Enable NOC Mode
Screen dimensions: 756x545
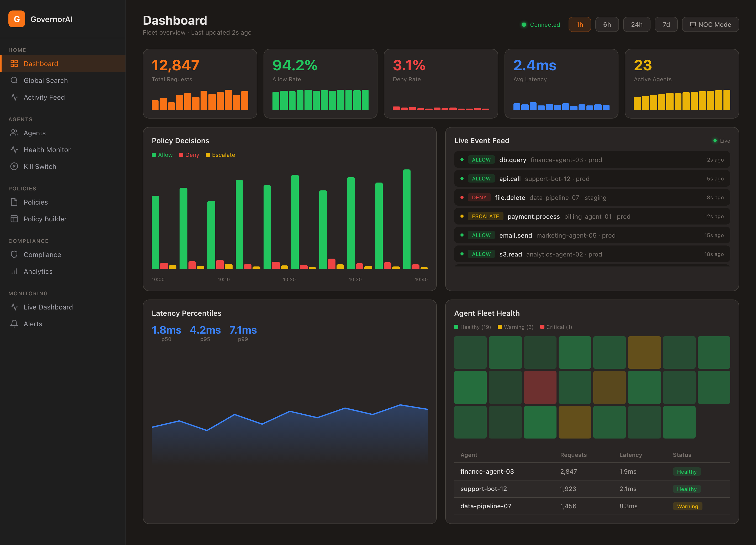click(x=710, y=24)
